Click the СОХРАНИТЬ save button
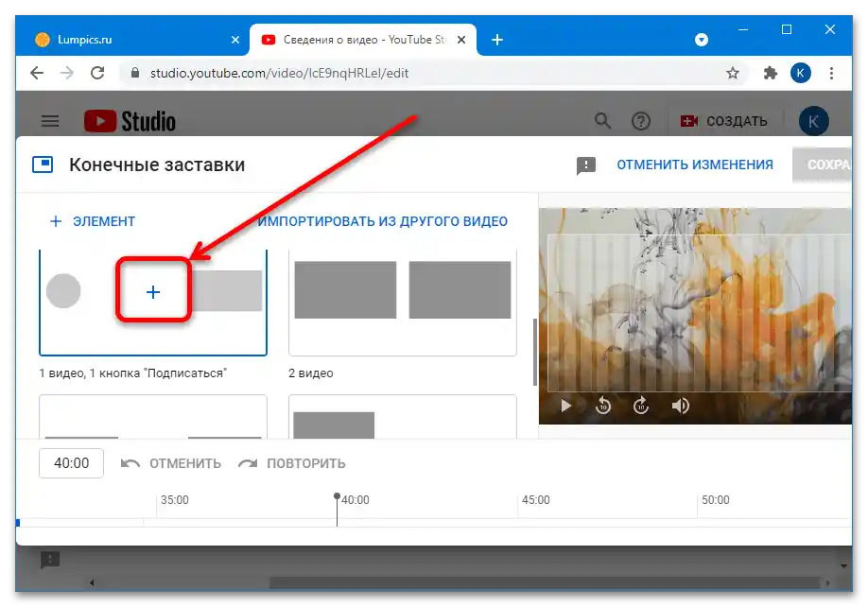Image resolution: width=868 pixels, height=607 pixels. [x=822, y=165]
